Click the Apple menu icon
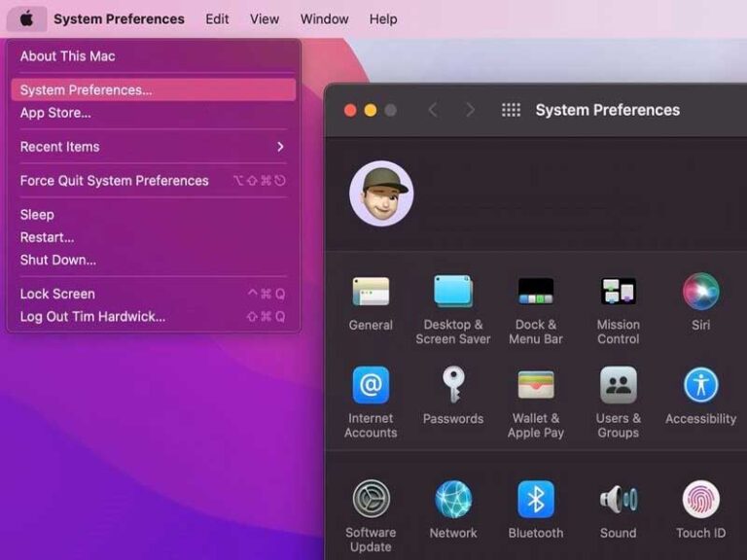The image size is (747, 560). [x=26, y=18]
